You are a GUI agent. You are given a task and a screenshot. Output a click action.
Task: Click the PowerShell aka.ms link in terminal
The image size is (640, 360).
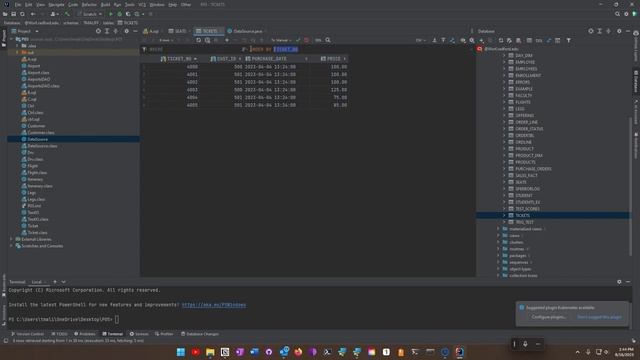[214, 305]
